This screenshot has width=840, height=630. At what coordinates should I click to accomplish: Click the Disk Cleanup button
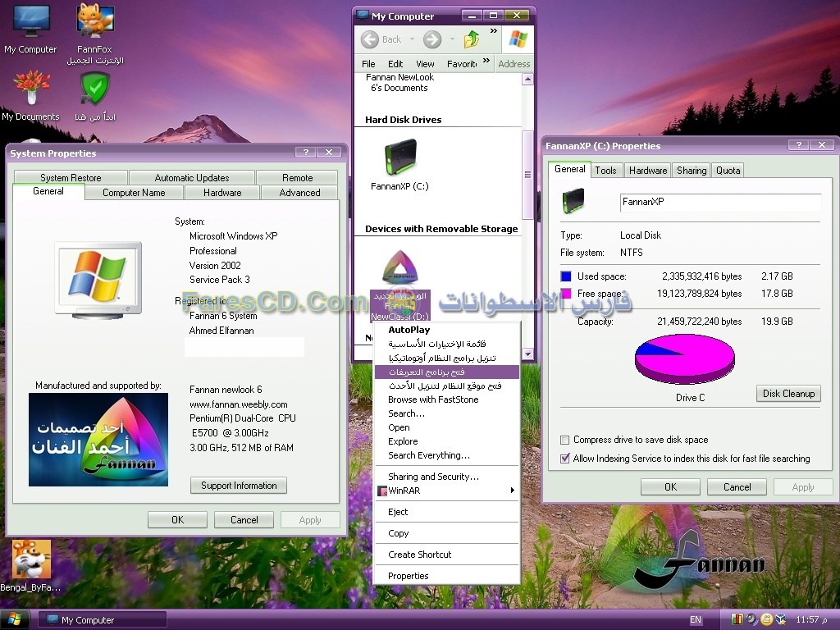pyautogui.click(x=788, y=393)
